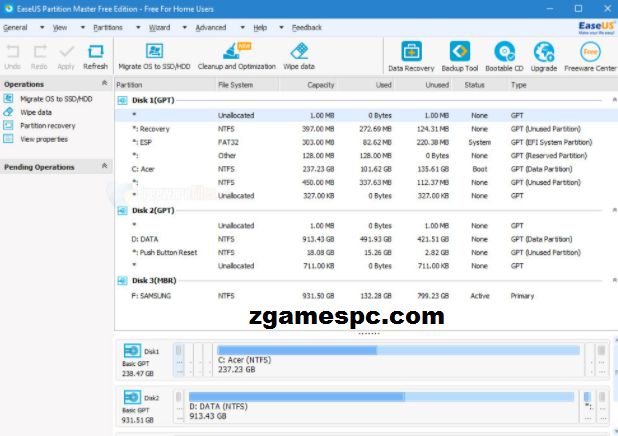
Task: Select C: Acer (NTFS) block in disk map
Action: click(398, 360)
